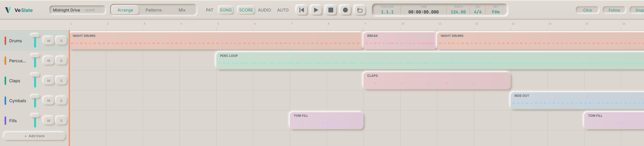Screen dimensions: 644x146
Task: Select the Percussion track name
Action: [18, 61]
